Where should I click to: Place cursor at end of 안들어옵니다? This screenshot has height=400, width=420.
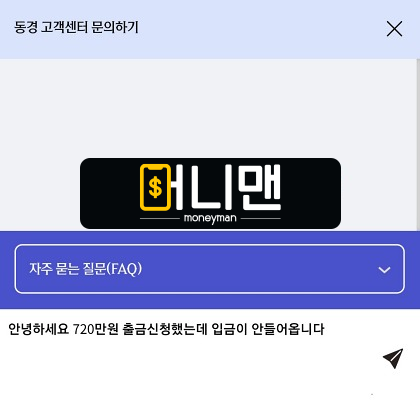(325, 329)
